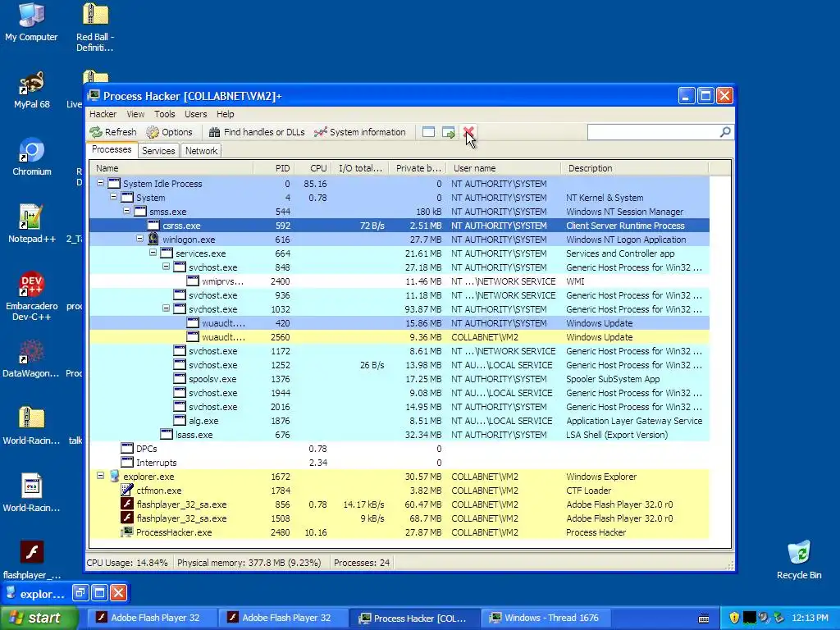
Task: Collapse the smss.exe node
Action: [x=126, y=211]
